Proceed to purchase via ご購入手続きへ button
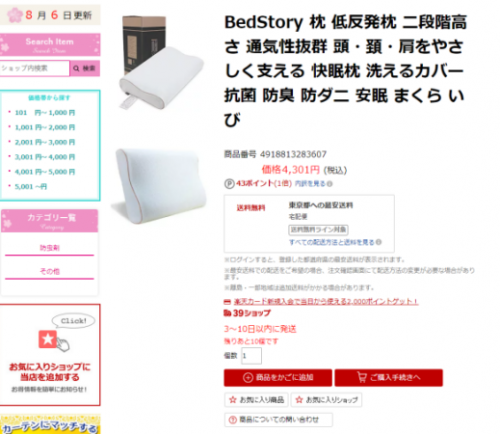 point(389,377)
